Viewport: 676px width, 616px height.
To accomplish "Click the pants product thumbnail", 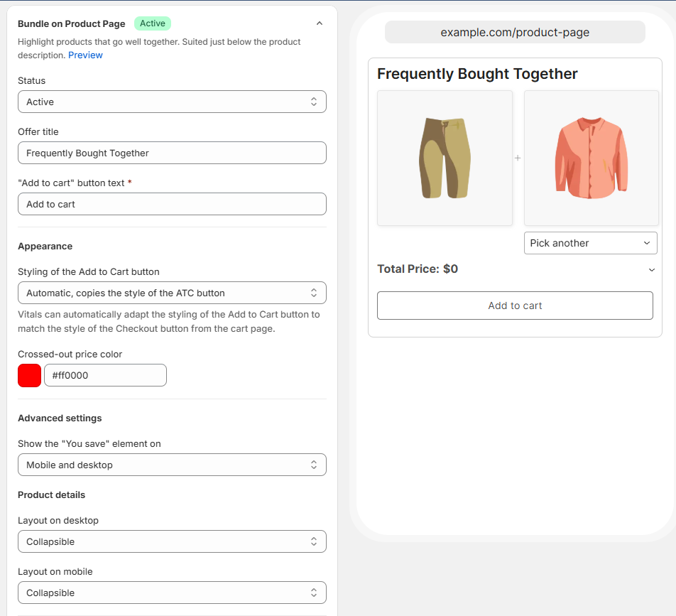I will pyautogui.click(x=445, y=158).
